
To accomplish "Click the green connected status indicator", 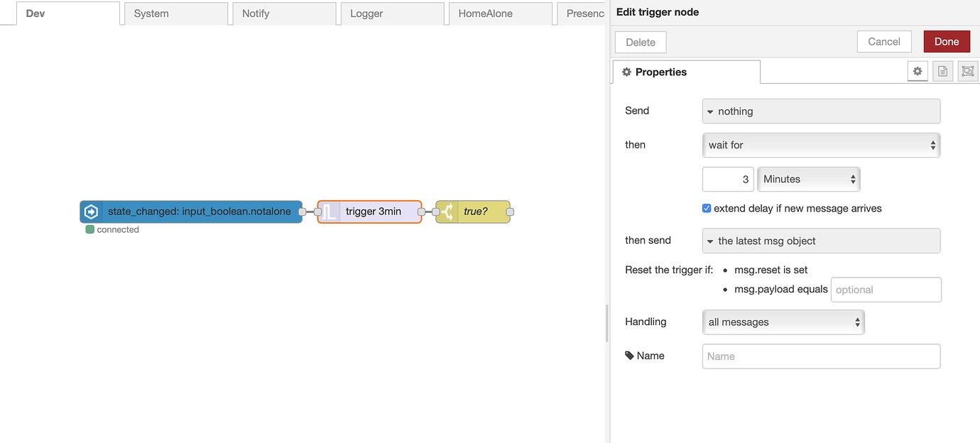I will (90, 229).
